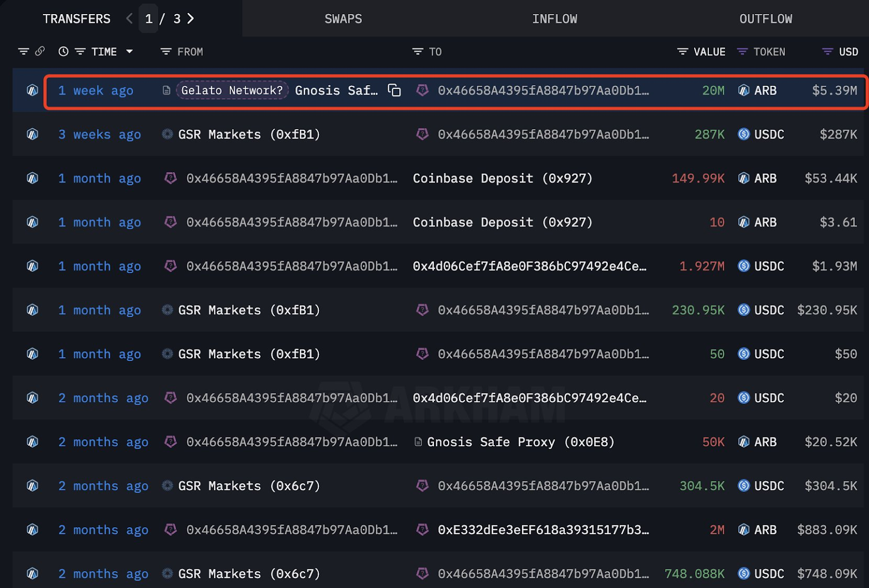Click the GSR Markets logo in 287K row
This screenshot has width=869, height=588.
pyautogui.click(x=167, y=134)
